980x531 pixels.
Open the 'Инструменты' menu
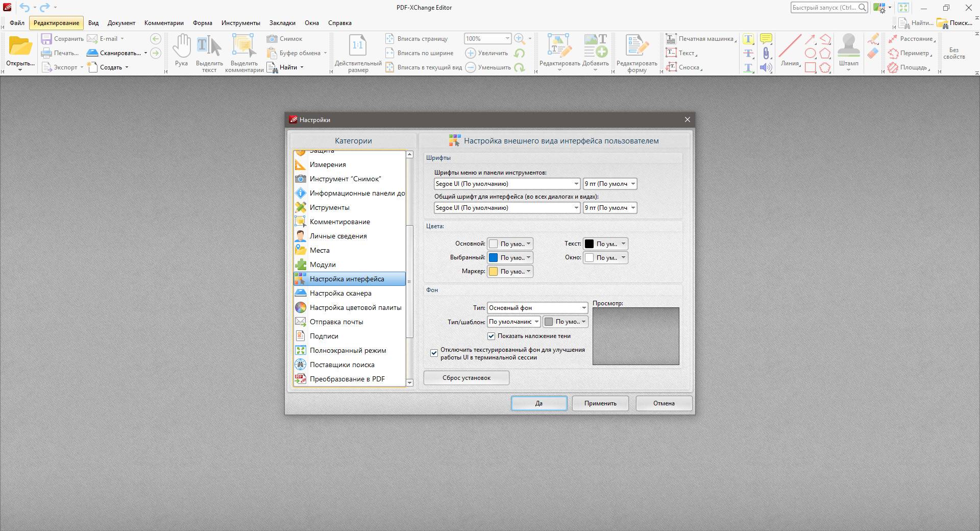pos(240,23)
